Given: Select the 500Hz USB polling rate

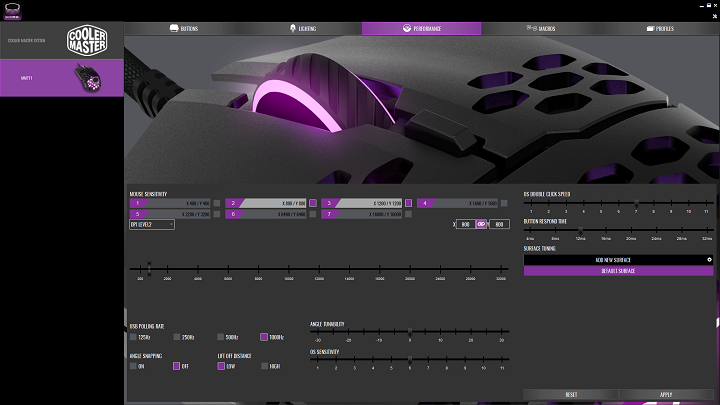Looking at the screenshot, I should [220, 337].
